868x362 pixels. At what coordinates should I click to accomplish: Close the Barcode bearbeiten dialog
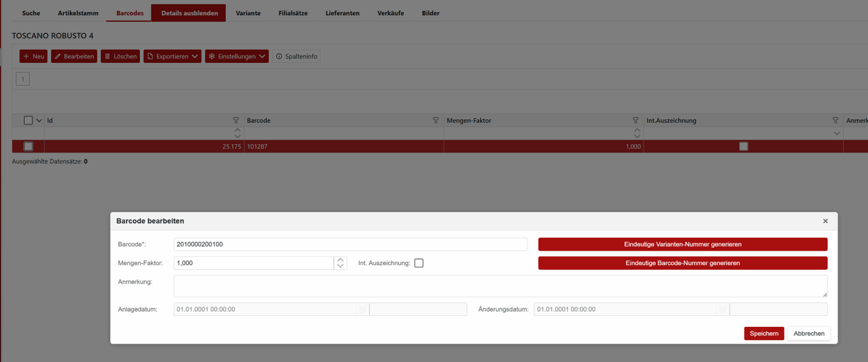point(825,221)
